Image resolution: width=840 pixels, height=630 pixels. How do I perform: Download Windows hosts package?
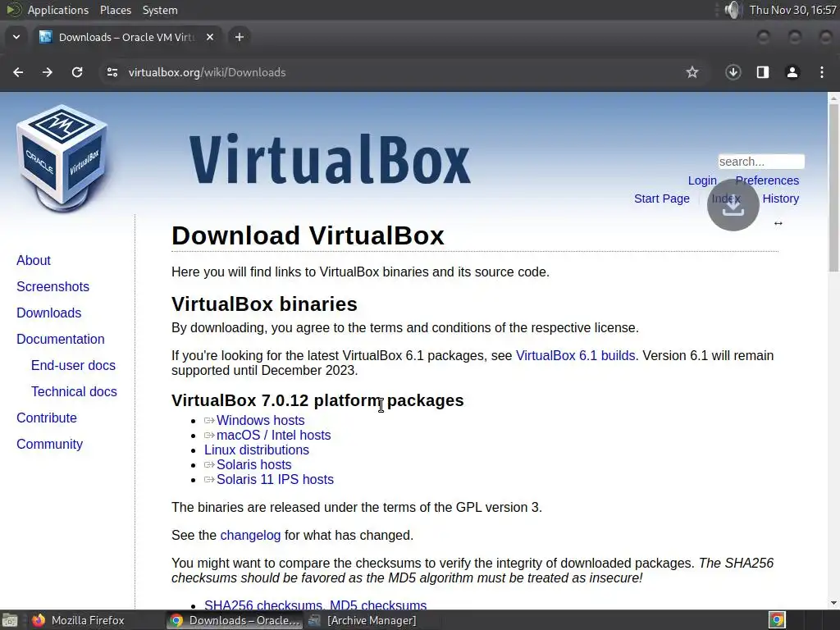260,421
